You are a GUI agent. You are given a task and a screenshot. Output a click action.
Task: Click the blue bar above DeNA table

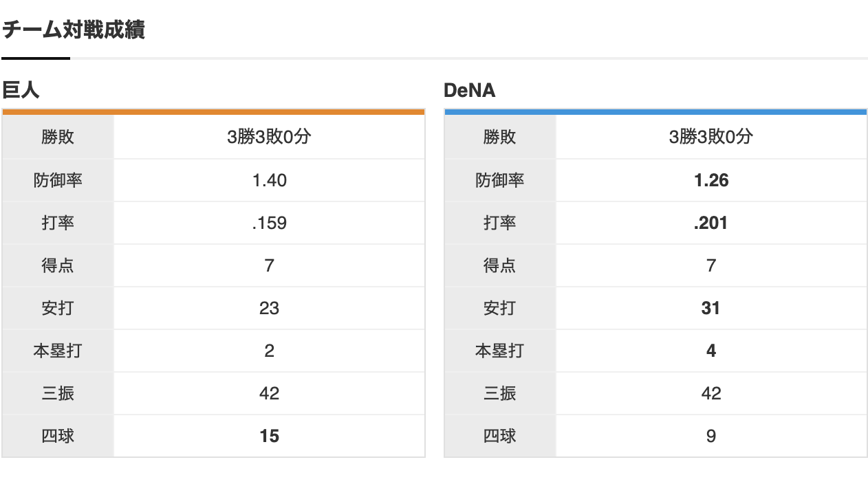(655, 111)
